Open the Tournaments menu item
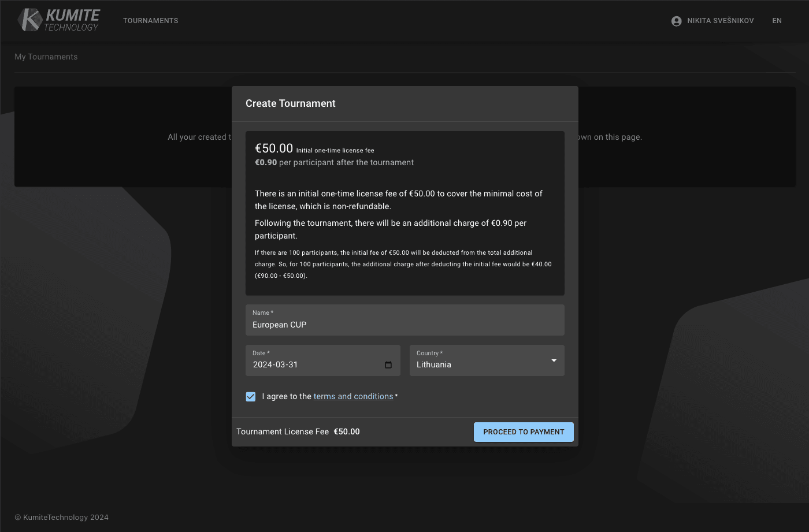 [x=150, y=21]
